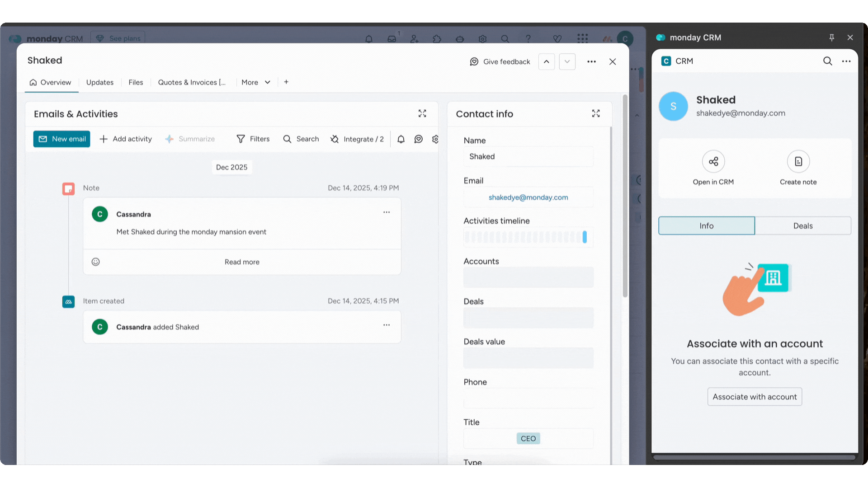Open the help question mark icon
868x488 pixels.
(528, 39)
